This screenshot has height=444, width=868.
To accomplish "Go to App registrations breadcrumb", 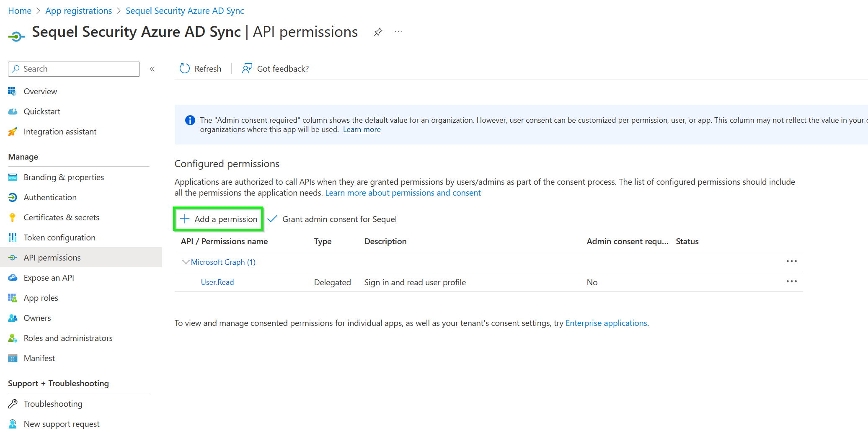I will [x=78, y=11].
